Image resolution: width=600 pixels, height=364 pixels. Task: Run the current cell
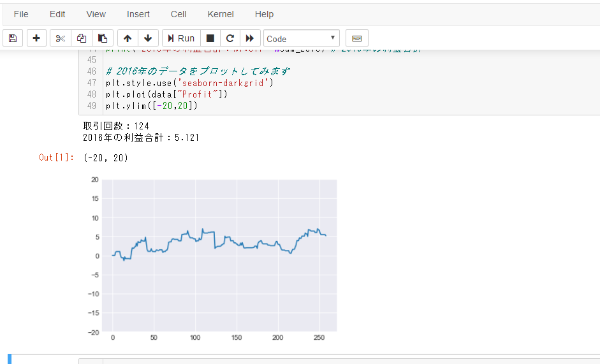tap(181, 38)
